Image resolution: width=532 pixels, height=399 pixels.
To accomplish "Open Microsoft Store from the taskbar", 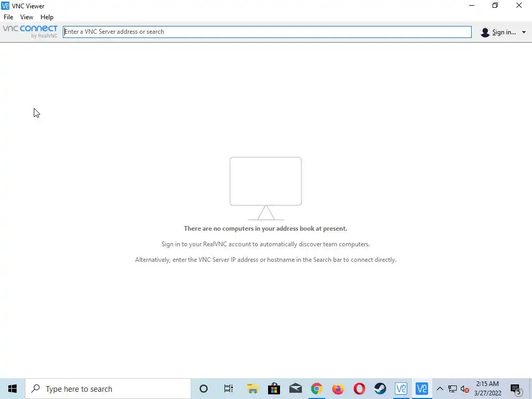I will [x=274, y=389].
